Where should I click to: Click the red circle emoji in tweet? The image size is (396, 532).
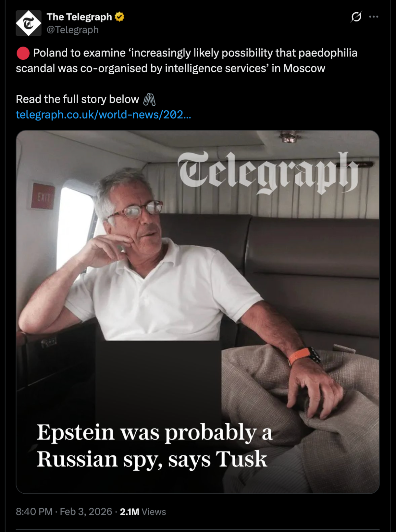point(23,53)
